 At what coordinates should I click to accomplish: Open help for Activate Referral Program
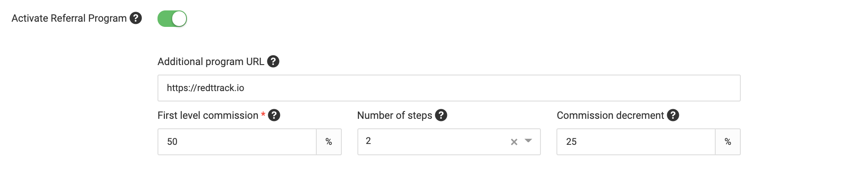tap(136, 18)
